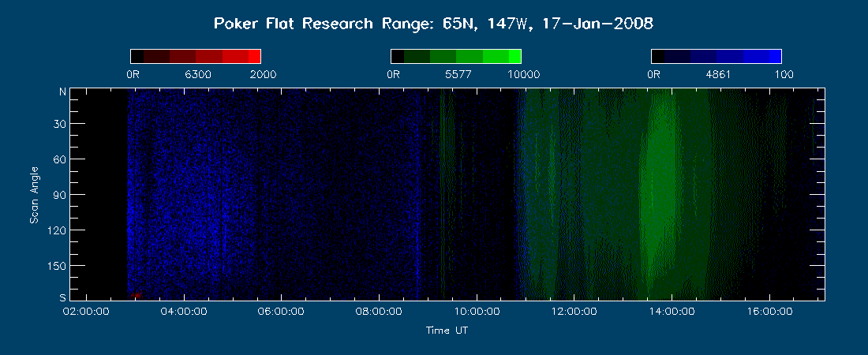Click the '0R' label under the blue scale
This screenshot has height=355, width=868.
pyautogui.click(x=653, y=75)
